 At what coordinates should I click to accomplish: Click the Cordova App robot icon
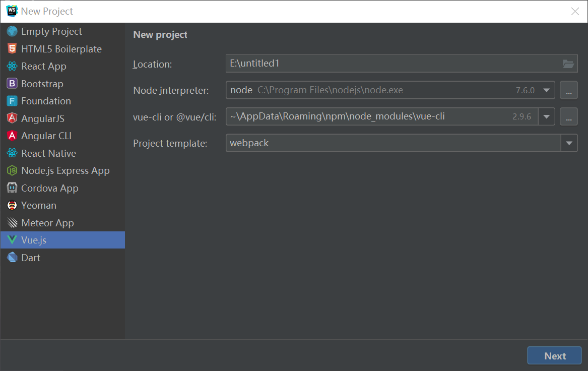click(12, 188)
